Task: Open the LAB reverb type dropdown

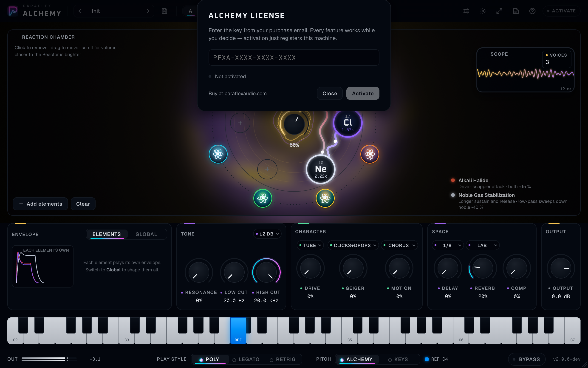Action: coord(483,245)
